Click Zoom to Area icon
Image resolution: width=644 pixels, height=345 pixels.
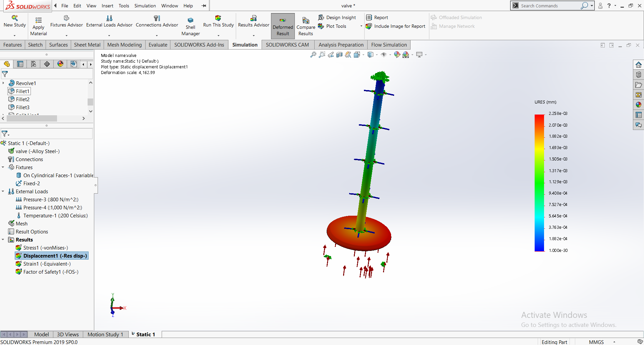pyautogui.click(x=322, y=55)
